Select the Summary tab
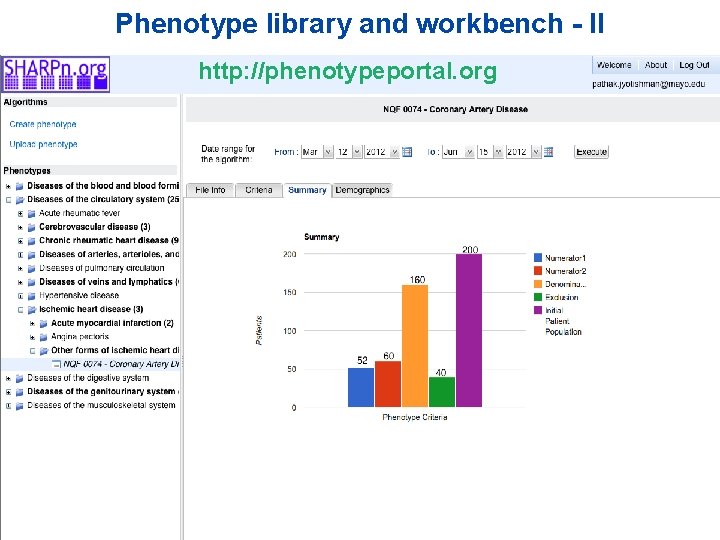This screenshot has width=720, height=540. (x=307, y=190)
